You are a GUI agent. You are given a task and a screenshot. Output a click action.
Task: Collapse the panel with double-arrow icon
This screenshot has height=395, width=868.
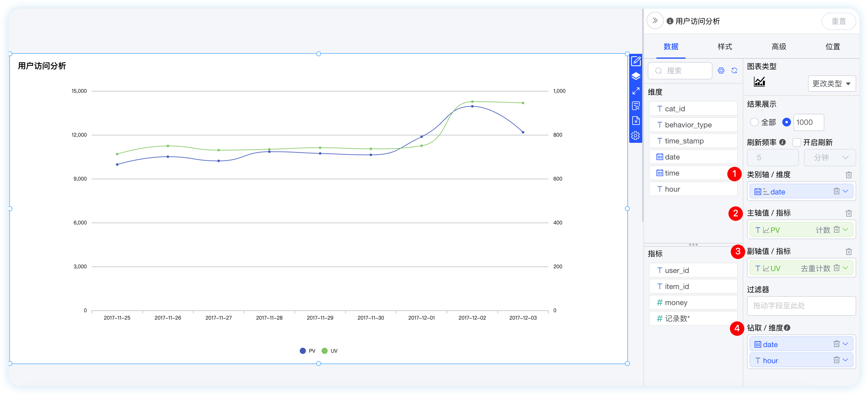point(655,21)
